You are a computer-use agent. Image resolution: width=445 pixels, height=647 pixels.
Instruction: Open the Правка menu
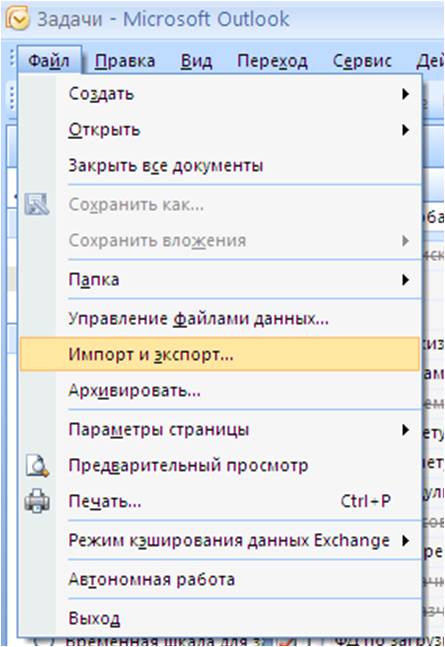pos(125,61)
